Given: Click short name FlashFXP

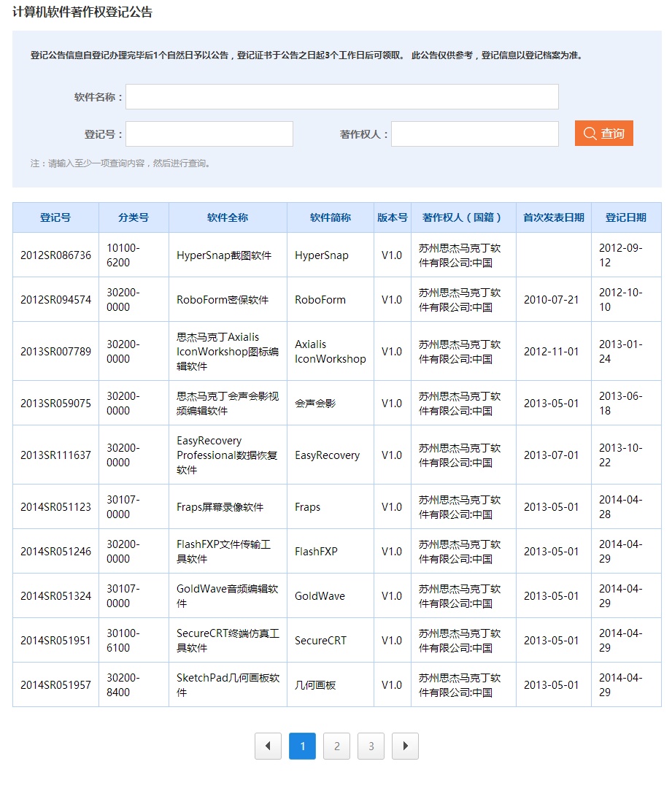Looking at the screenshot, I should (317, 552).
